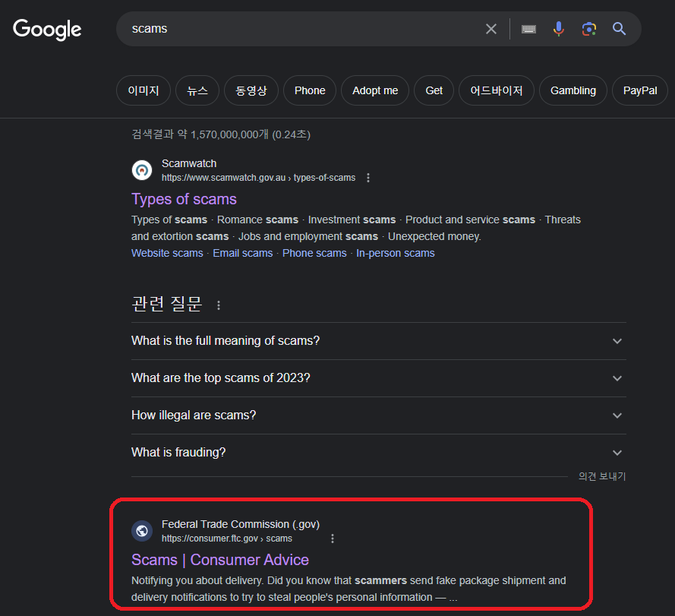Image resolution: width=675 pixels, height=616 pixels.
Task: Open the 'Website scams' sitelink
Action: point(167,253)
